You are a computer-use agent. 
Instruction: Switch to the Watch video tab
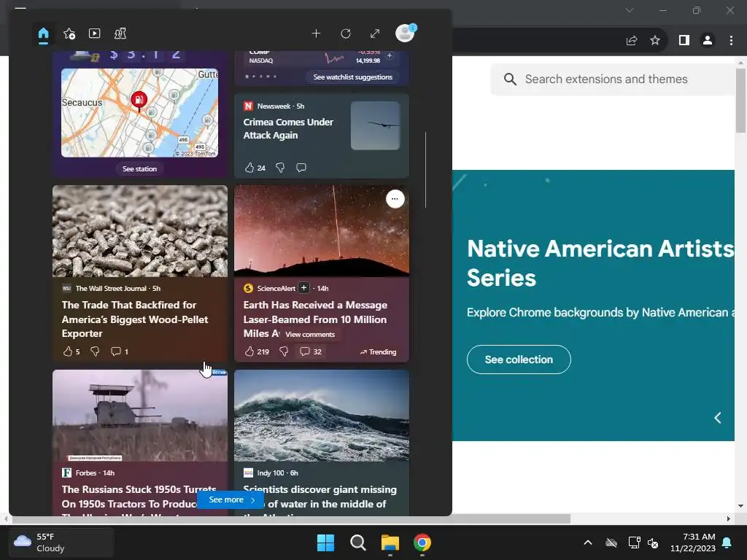point(94,34)
